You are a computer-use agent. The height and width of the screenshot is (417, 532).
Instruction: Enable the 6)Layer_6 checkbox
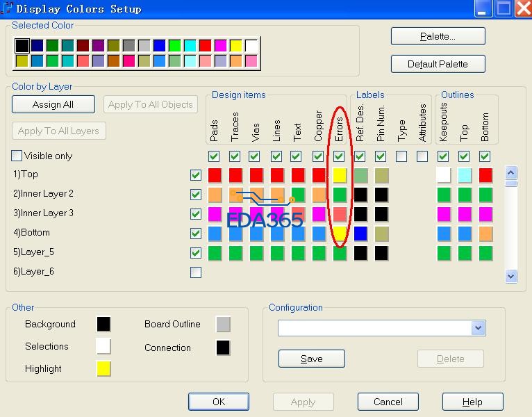point(196,272)
